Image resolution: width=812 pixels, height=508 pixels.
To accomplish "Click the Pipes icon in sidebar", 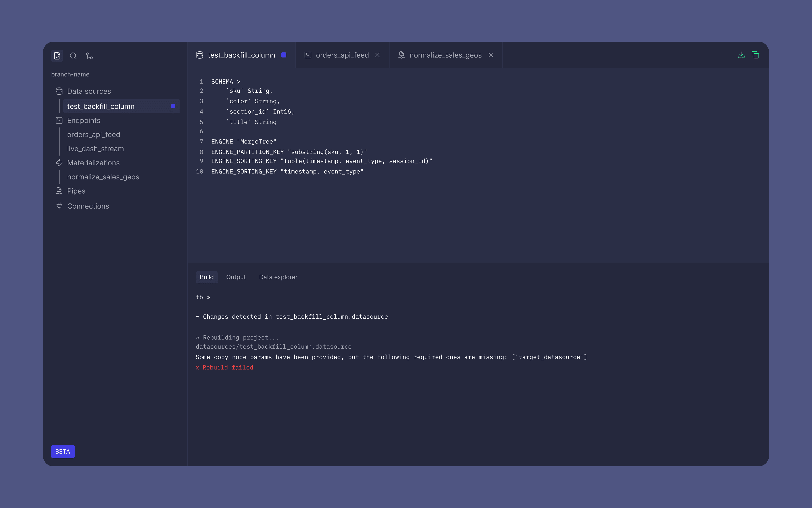I will 59,191.
